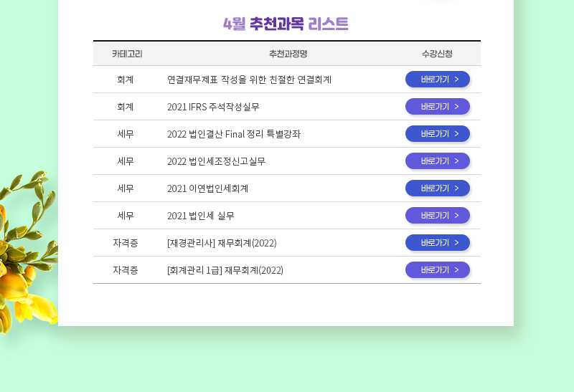This screenshot has height=392, width=574.
Task: Open 바로가기 for 연결재무제표 작성을 위한 친절한 연결회계
Action: click(438, 80)
